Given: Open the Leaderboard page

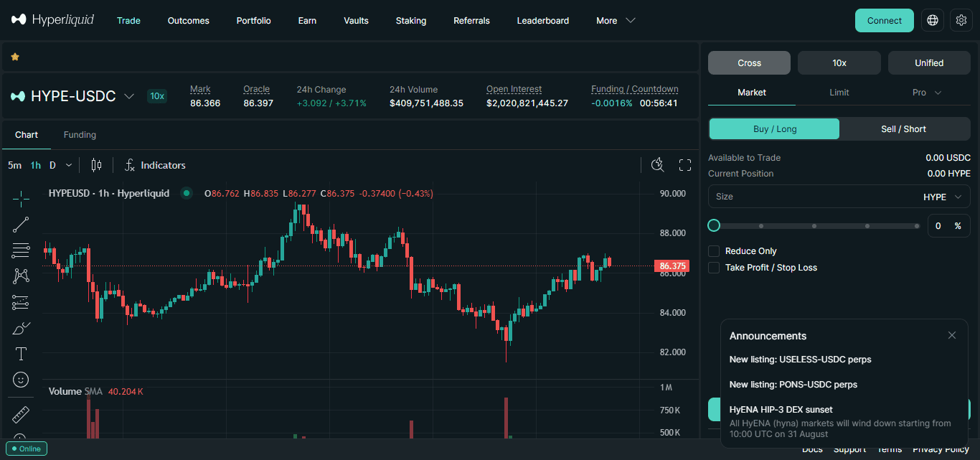Looking at the screenshot, I should [543, 21].
